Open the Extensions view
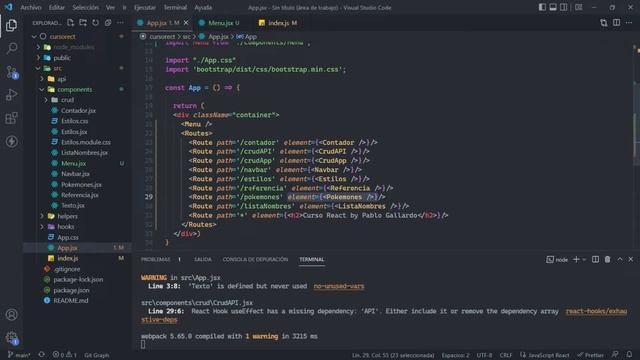The height and width of the screenshot is (360, 640). pos(11,118)
